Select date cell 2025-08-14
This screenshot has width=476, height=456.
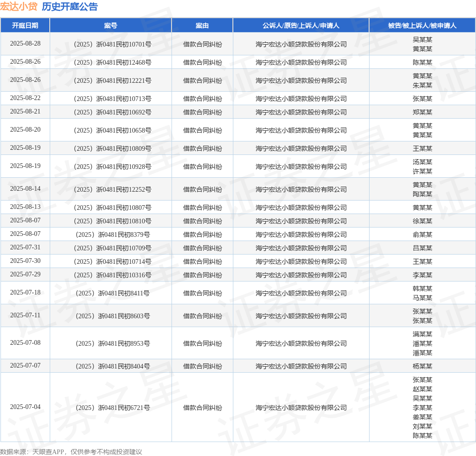click(25, 188)
